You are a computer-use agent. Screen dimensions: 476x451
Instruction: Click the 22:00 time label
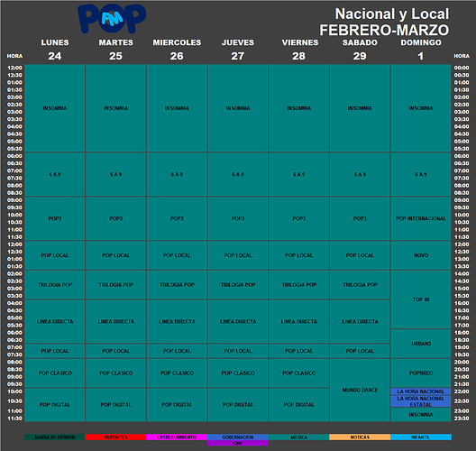462,391
